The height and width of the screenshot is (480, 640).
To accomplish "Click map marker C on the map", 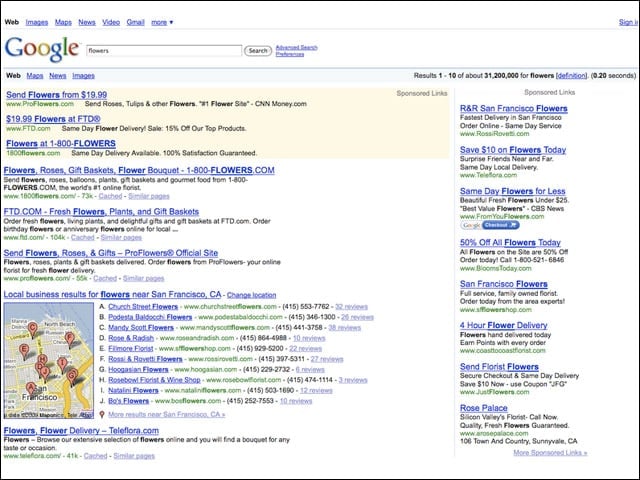I will pos(33,329).
